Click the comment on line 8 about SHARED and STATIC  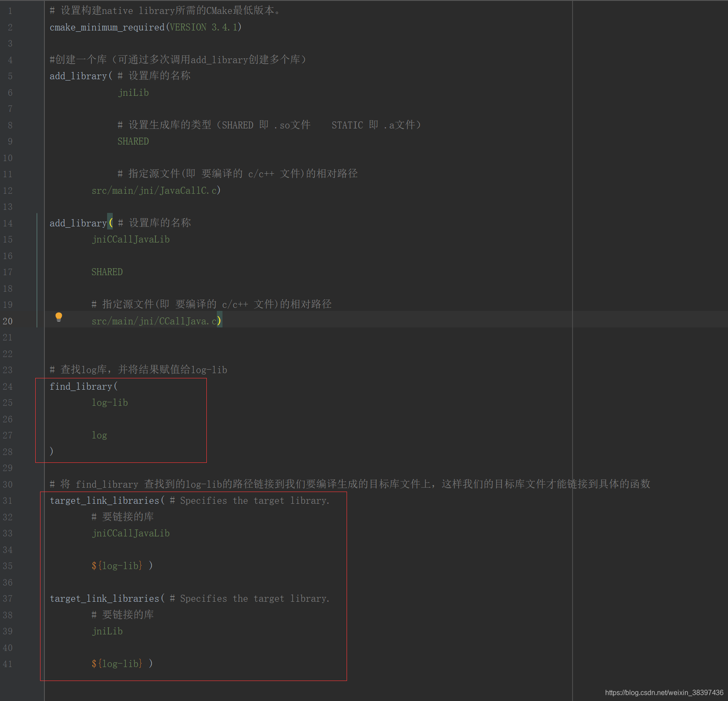coord(269,125)
